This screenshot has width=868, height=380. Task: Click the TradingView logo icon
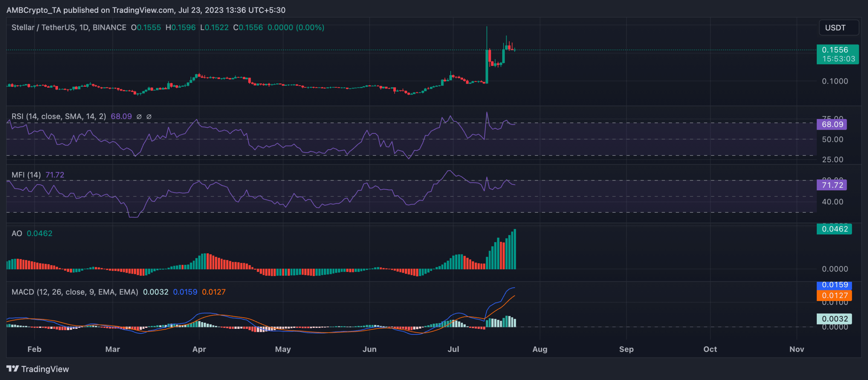13,368
